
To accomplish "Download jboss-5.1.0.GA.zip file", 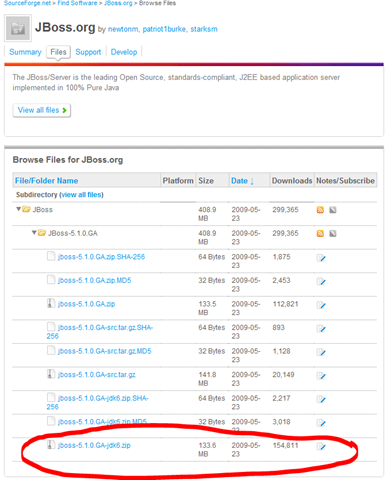I will click(86, 304).
